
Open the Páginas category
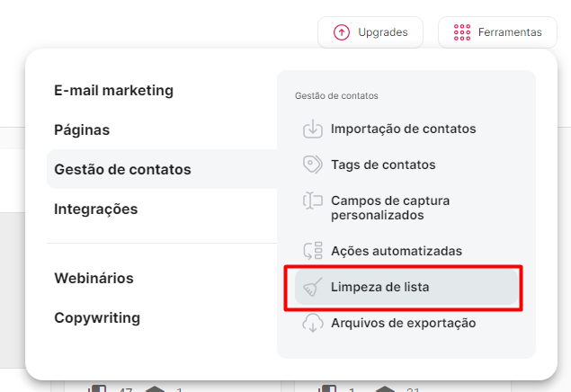(x=82, y=129)
